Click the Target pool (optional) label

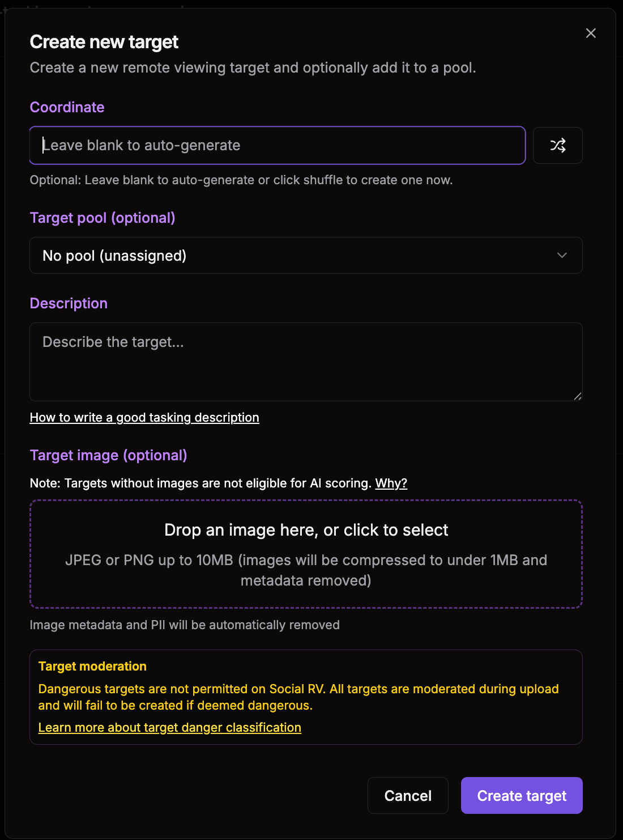point(103,218)
